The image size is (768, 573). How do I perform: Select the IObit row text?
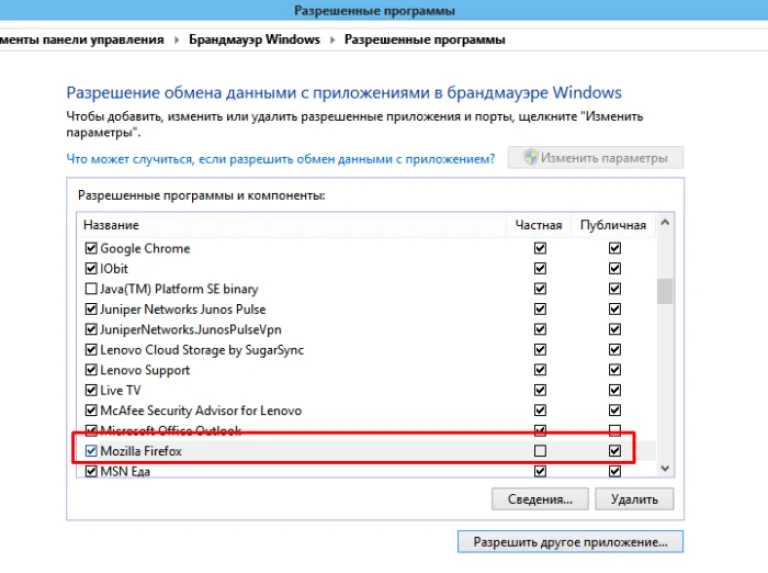pyautogui.click(x=114, y=269)
